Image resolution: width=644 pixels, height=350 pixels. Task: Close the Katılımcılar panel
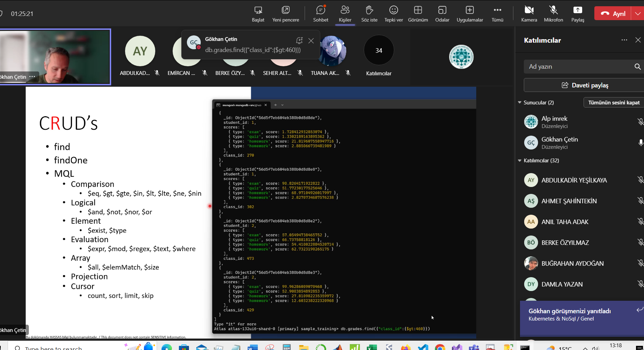tap(638, 40)
